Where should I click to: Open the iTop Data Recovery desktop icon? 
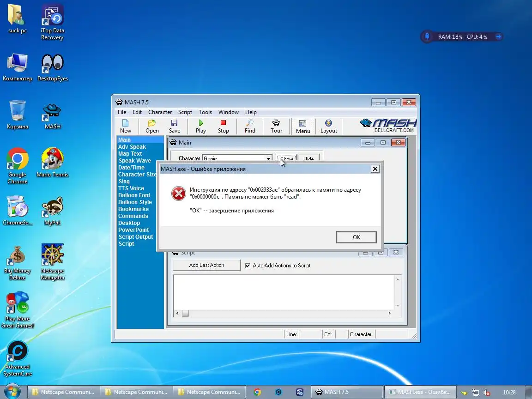tap(52, 22)
